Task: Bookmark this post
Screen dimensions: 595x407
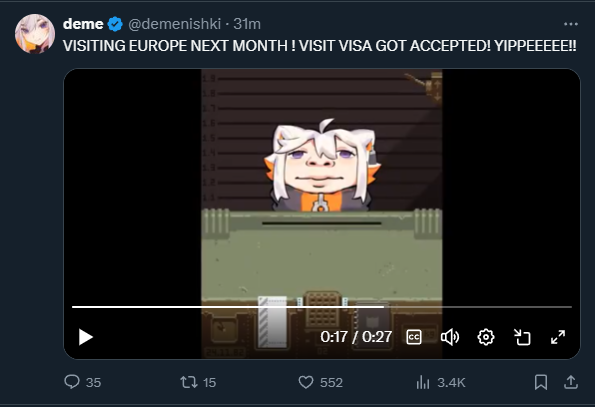Action: (541, 382)
